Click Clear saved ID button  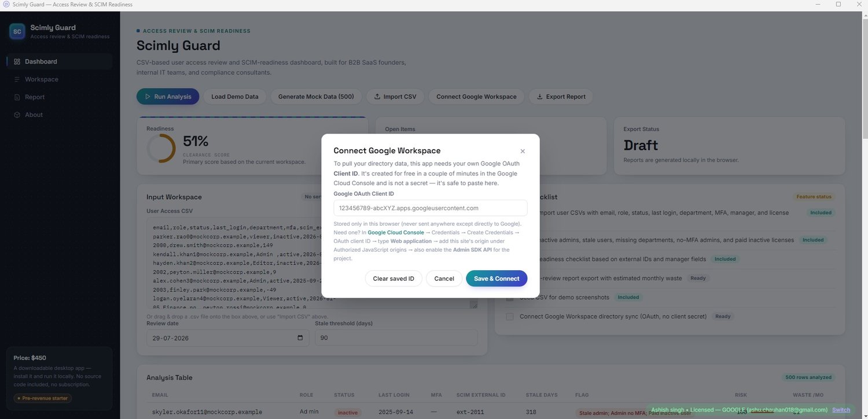pos(393,278)
